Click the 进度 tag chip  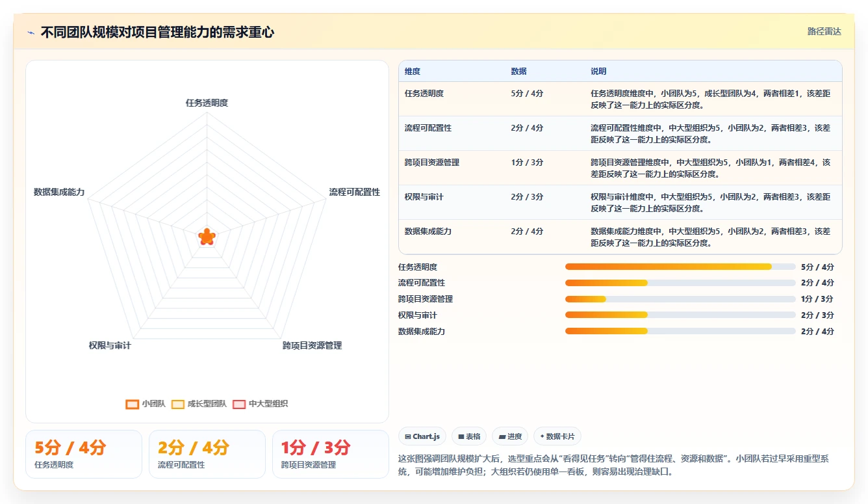coord(510,436)
